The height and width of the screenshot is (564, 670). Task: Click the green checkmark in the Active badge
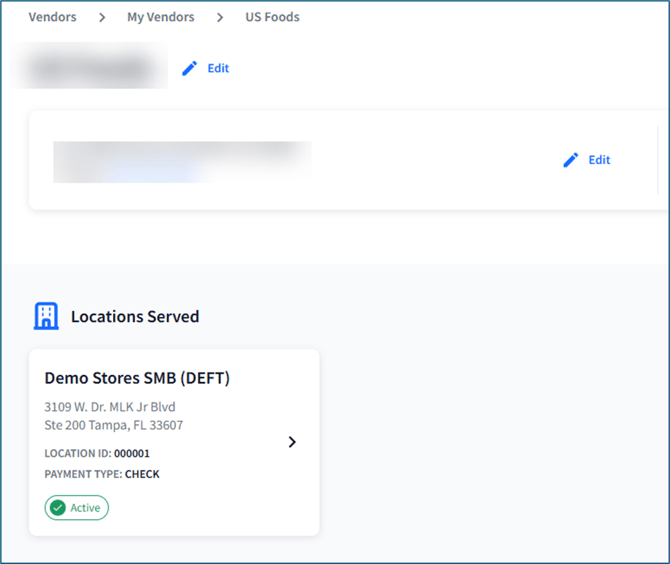[58, 508]
